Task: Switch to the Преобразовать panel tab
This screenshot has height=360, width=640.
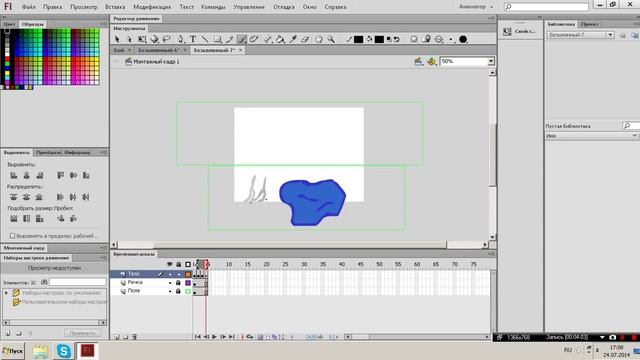Action: pos(49,152)
